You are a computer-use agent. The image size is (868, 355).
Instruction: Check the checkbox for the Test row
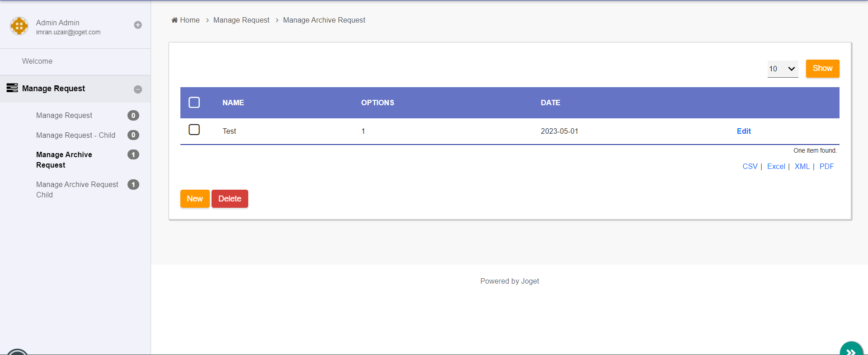point(194,130)
